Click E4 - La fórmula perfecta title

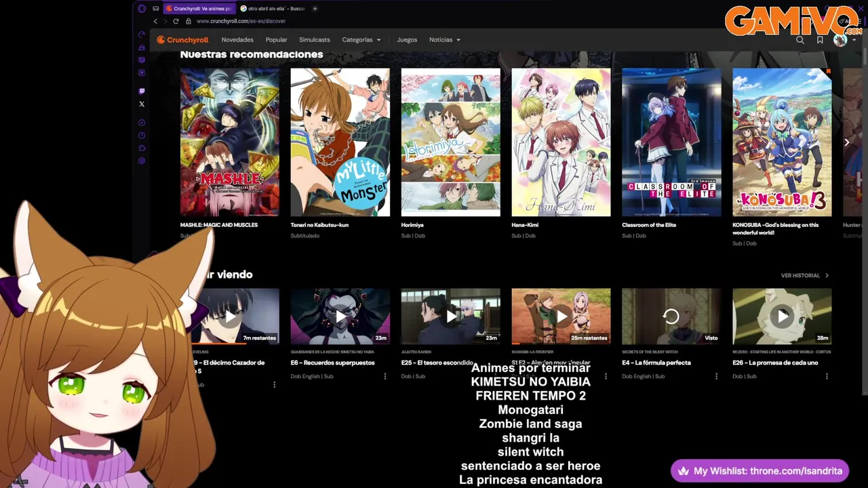click(656, 363)
